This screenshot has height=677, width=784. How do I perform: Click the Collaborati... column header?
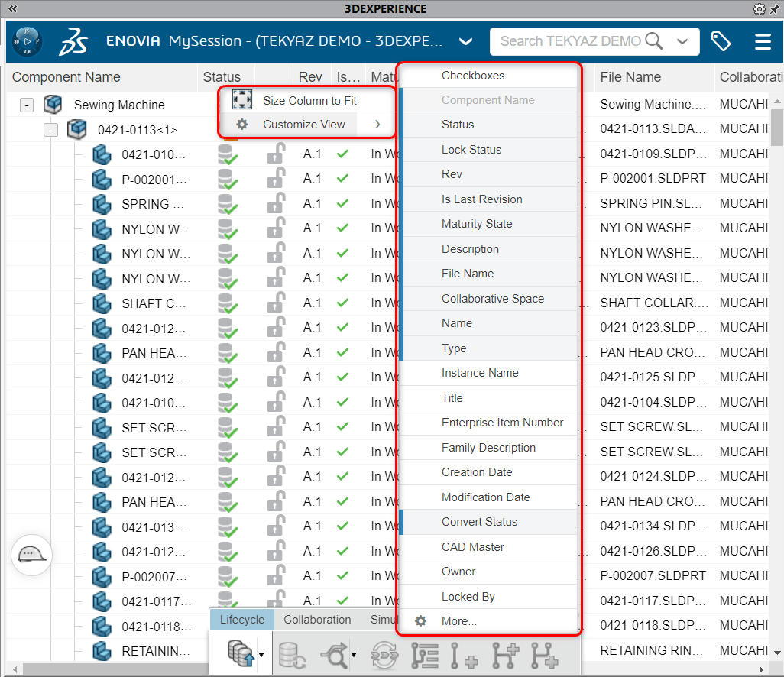(750, 77)
